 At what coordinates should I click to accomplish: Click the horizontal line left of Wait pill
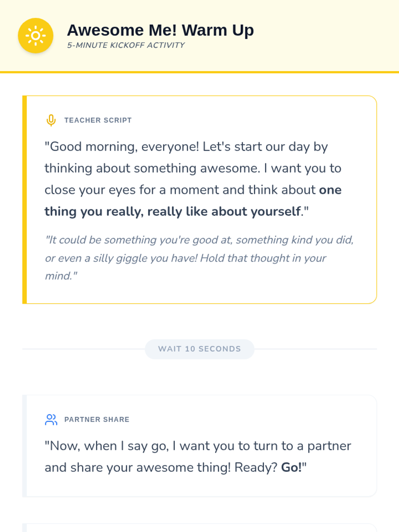tap(83, 349)
